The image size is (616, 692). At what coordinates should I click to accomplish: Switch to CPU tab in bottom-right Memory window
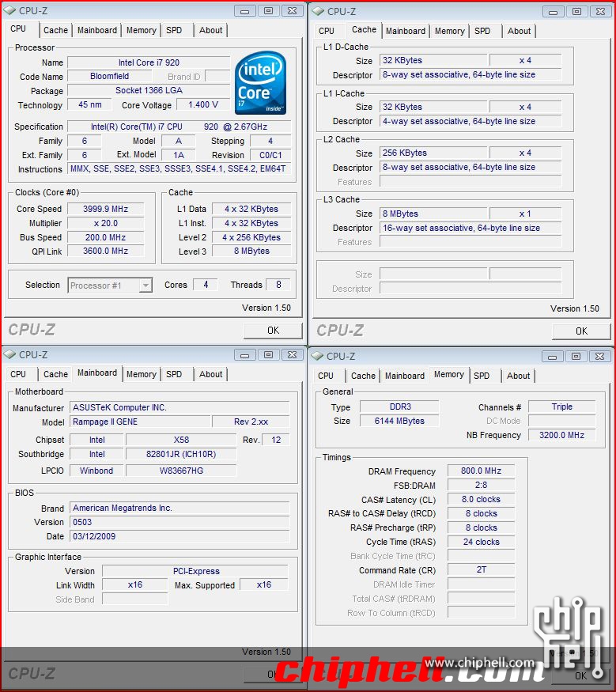point(326,376)
